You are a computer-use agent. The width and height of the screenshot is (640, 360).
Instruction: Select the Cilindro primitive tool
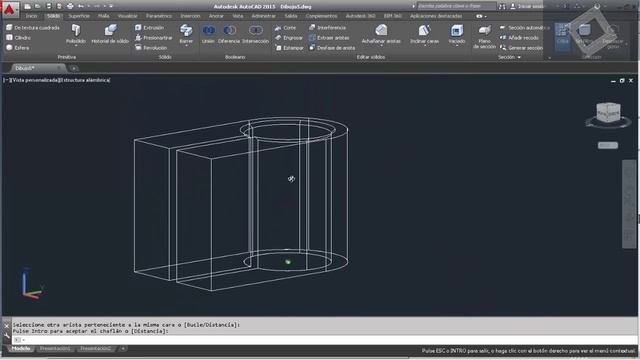18,38
